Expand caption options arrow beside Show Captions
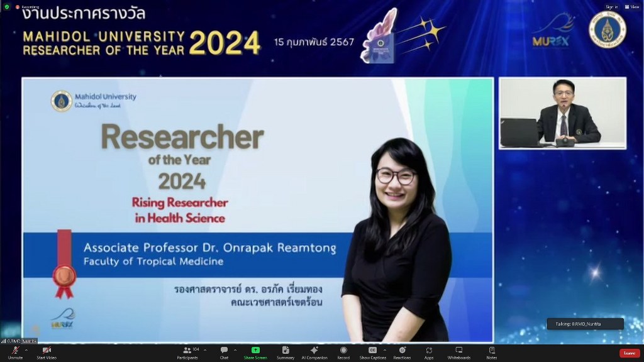Image resolution: width=644 pixels, height=362 pixels. click(x=384, y=350)
